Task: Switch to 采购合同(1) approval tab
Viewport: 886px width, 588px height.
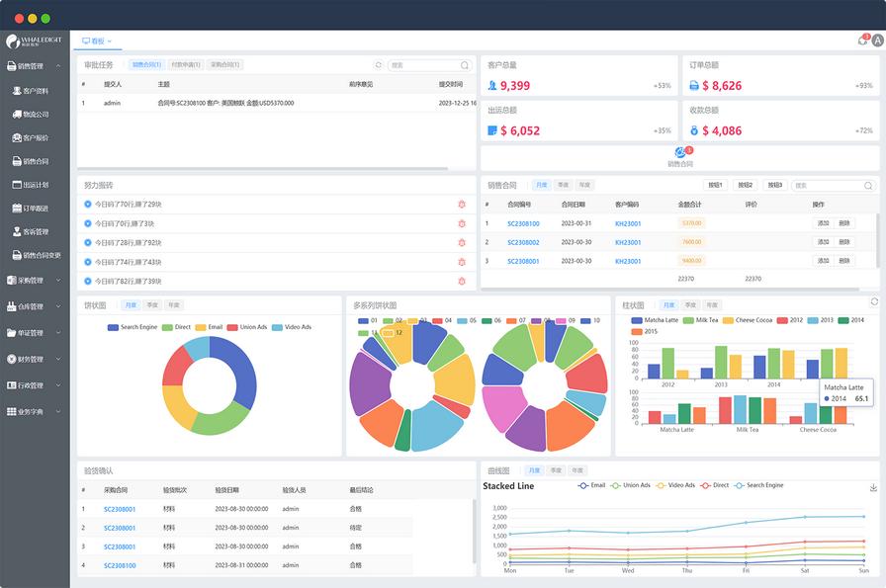Action: [x=224, y=65]
